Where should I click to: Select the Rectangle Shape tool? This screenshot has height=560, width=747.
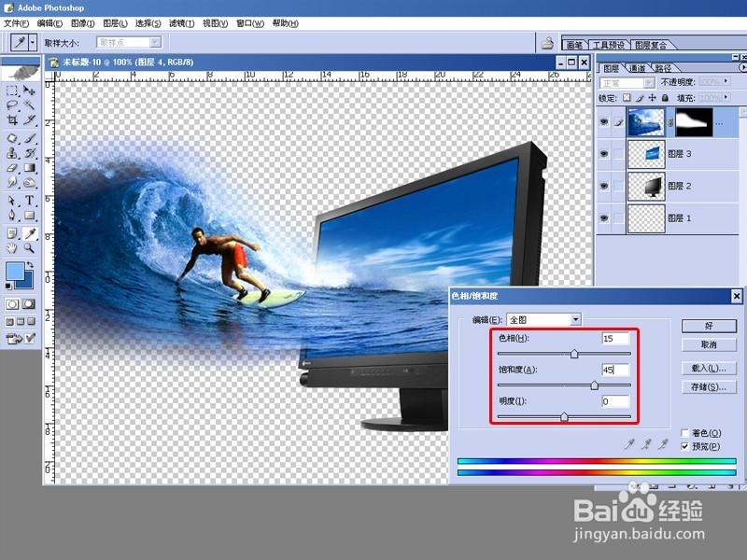pos(30,216)
